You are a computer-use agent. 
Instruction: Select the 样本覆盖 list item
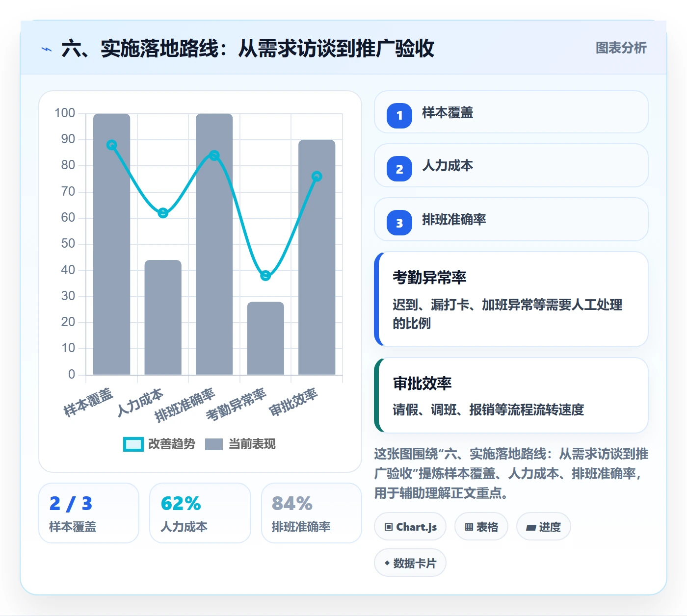[511, 112]
